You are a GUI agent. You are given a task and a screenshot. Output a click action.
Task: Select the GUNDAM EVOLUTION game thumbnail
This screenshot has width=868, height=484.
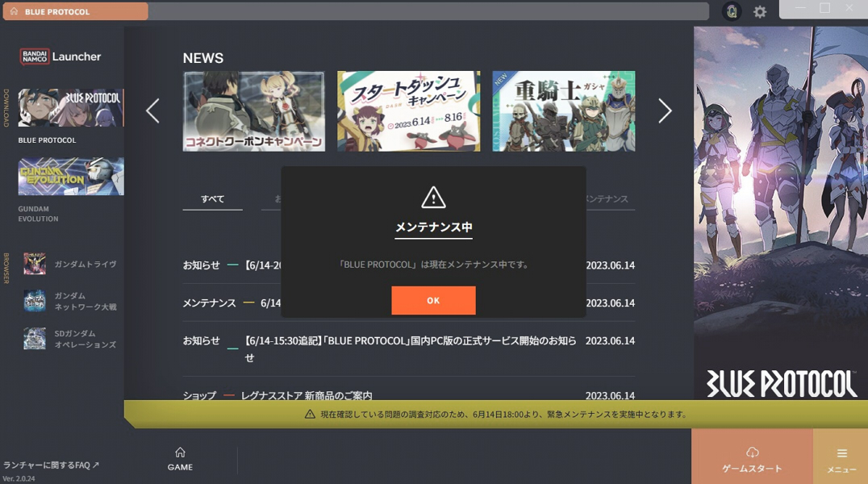[71, 176]
